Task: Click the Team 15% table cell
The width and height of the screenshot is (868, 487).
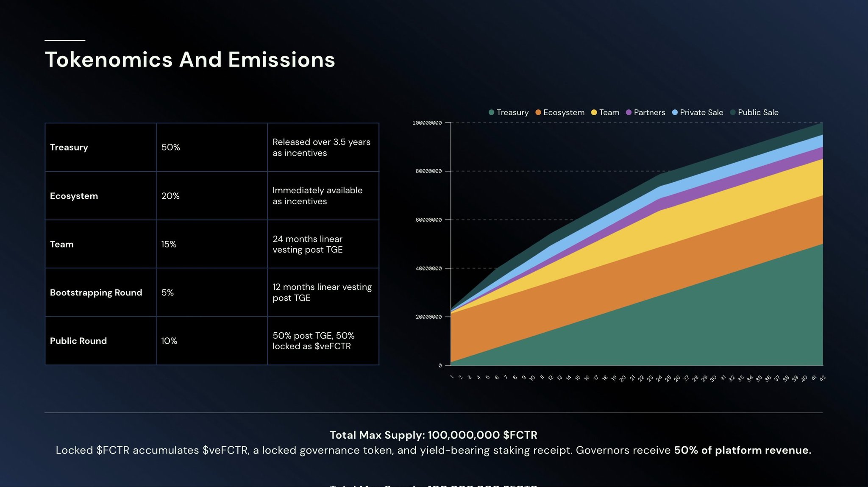Action: tap(169, 244)
